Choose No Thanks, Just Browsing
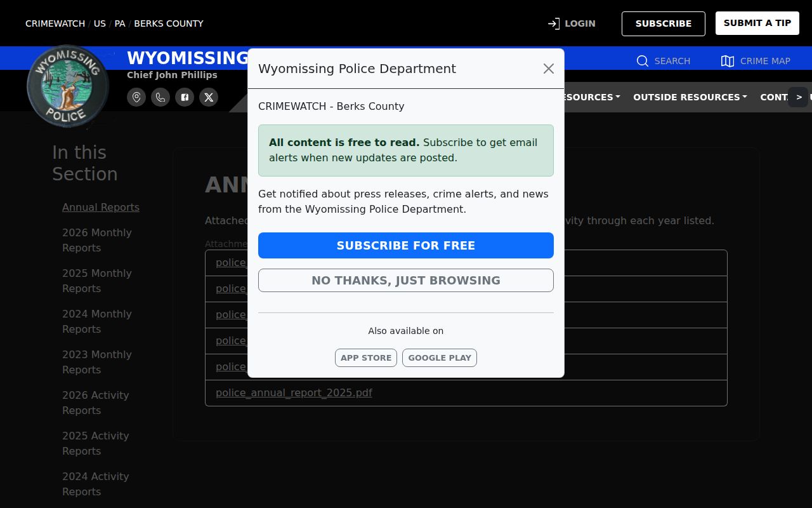This screenshot has height=508, width=812. [406, 280]
